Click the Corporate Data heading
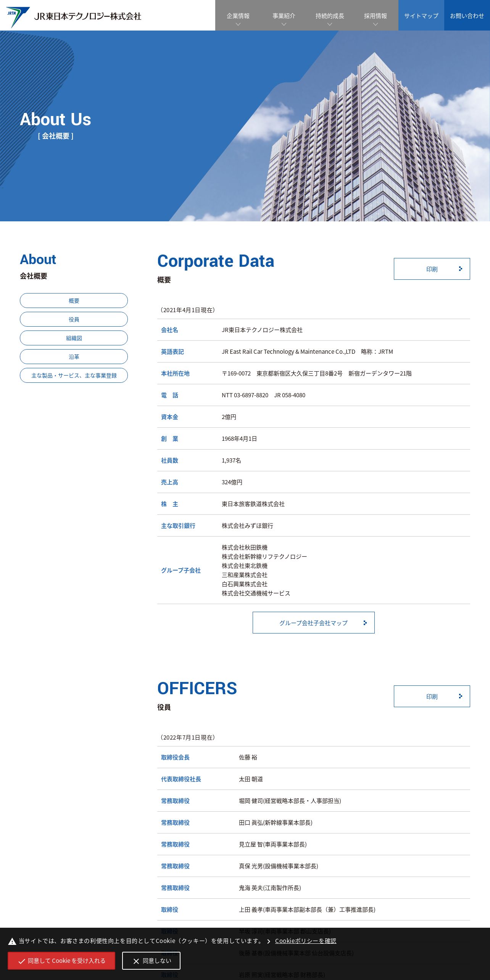The width and height of the screenshot is (490, 980). click(216, 261)
